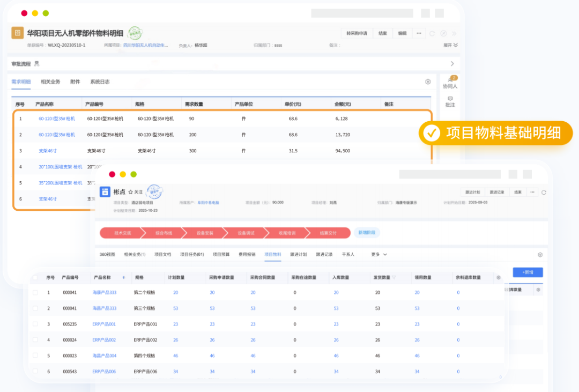This screenshot has width=579, height=392.
Task: Open the ··· more menu in 华阳项目 header
Action: pos(419,33)
